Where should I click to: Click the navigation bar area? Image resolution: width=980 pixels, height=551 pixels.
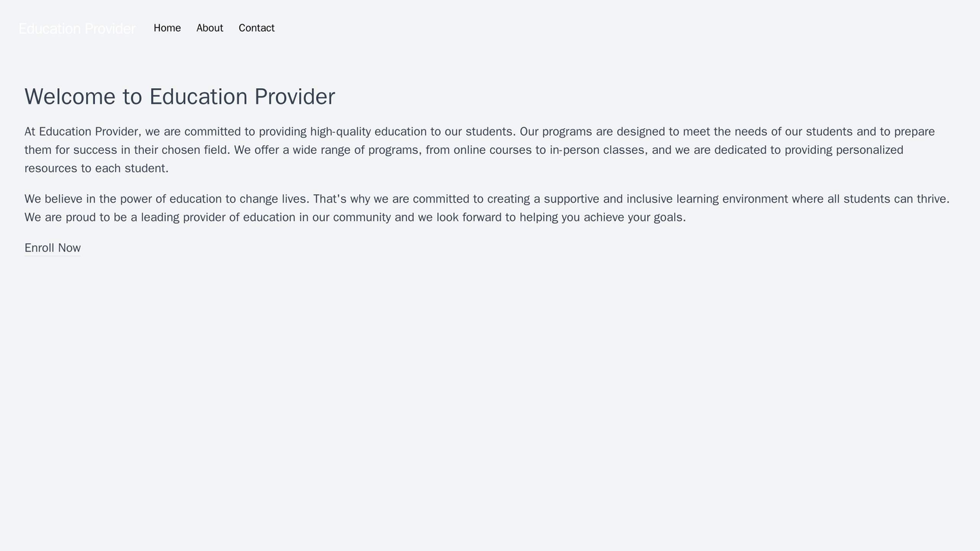[488, 28]
